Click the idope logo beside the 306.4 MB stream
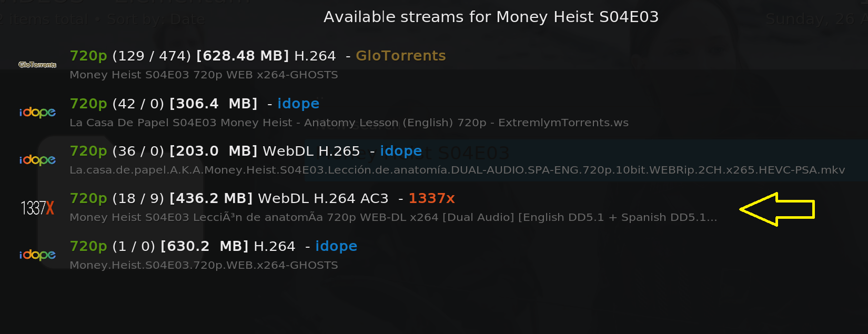Screen dimensions: 868x334 pyautogui.click(x=37, y=112)
